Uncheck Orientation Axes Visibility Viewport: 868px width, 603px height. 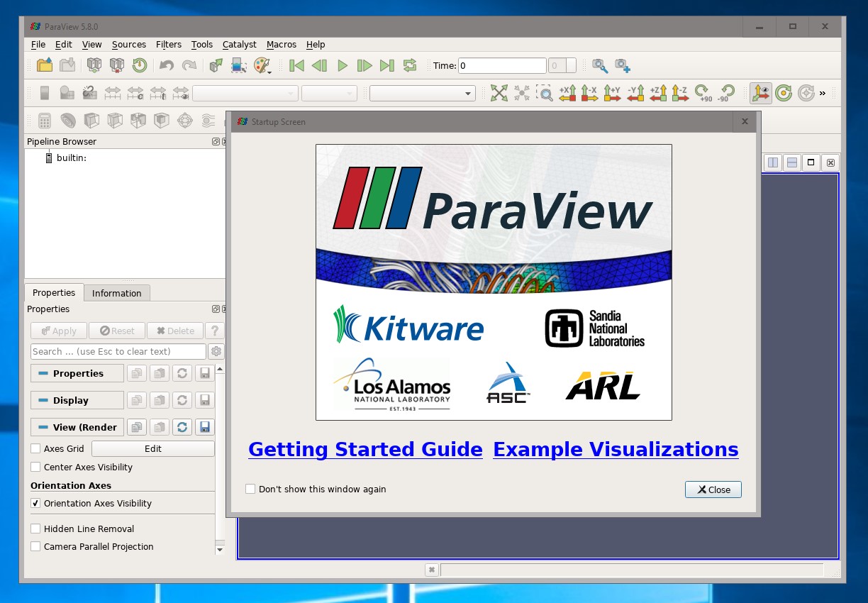35,504
